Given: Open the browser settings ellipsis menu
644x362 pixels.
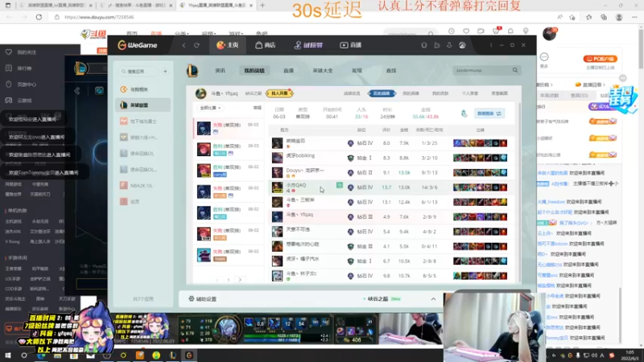Looking at the screenshot, I should click(634, 17).
